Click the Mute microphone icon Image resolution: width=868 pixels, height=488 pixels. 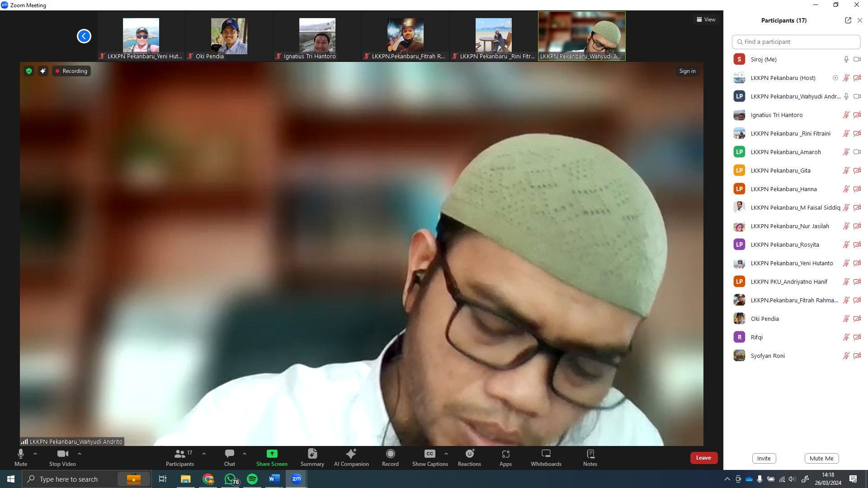(21, 454)
